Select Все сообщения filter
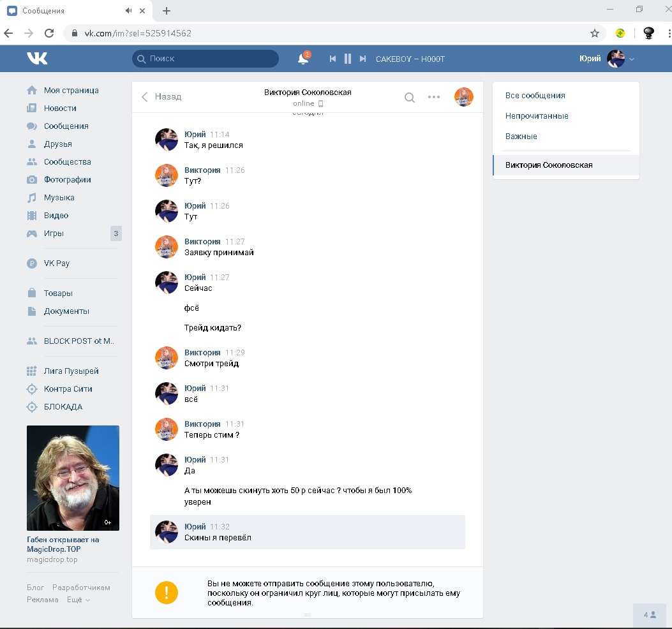This screenshot has width=672, height=629. pyautogui.click(x=535, y=96)
